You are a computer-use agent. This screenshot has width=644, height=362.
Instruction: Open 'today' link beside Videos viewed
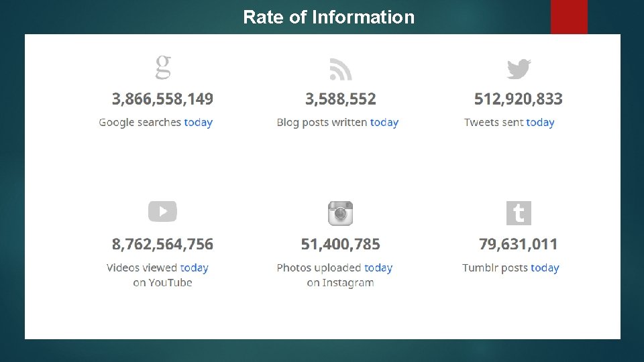pos(195,268)
